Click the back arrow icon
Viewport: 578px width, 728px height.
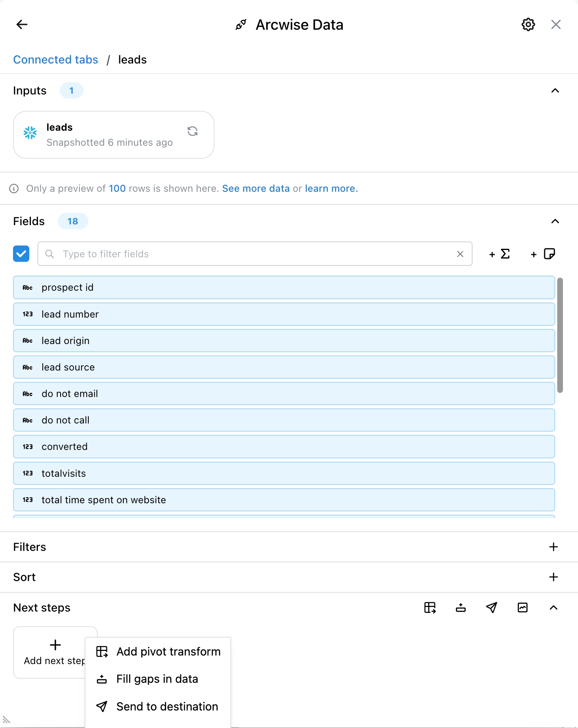coord(22,24)
